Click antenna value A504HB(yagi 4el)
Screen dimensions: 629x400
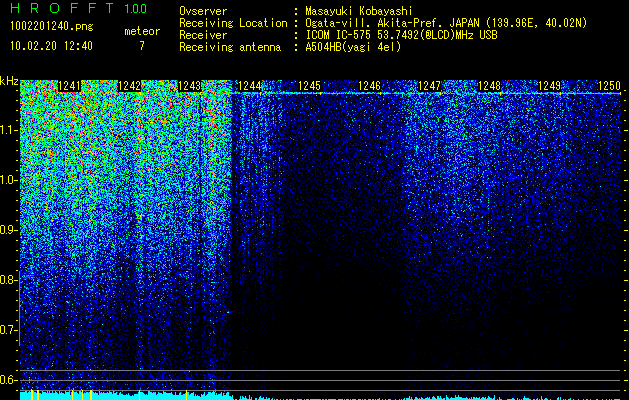[x=353, y=47]
